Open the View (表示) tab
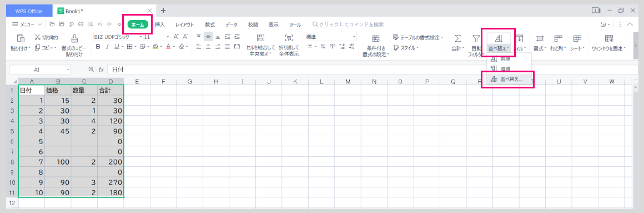Screen dimensions: 644x213 (274, 24)
